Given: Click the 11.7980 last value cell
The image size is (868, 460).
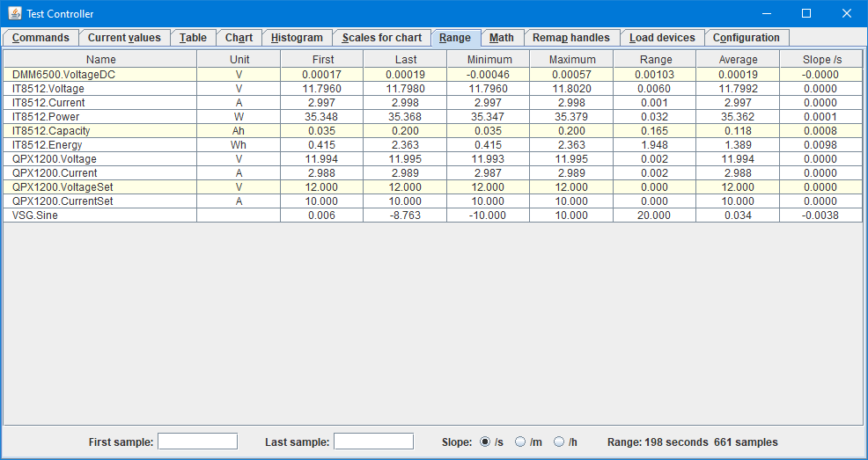Looking at the screenshot, I should point(405,89).
